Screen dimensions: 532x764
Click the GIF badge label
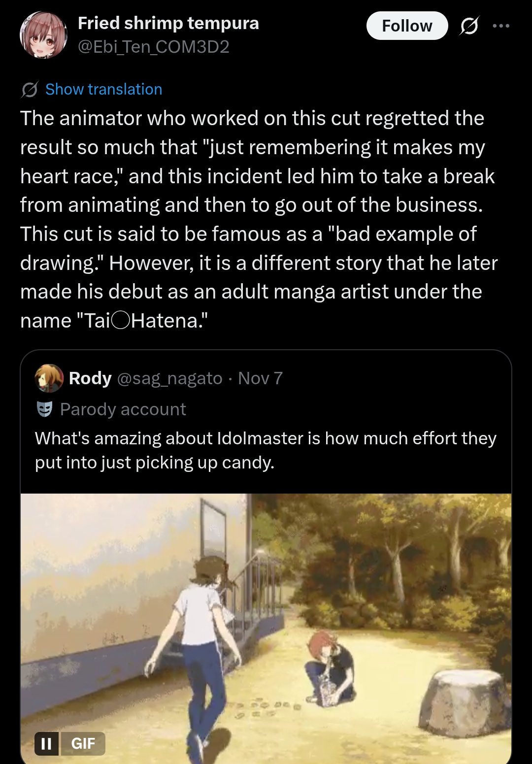[x=83, y=743]
